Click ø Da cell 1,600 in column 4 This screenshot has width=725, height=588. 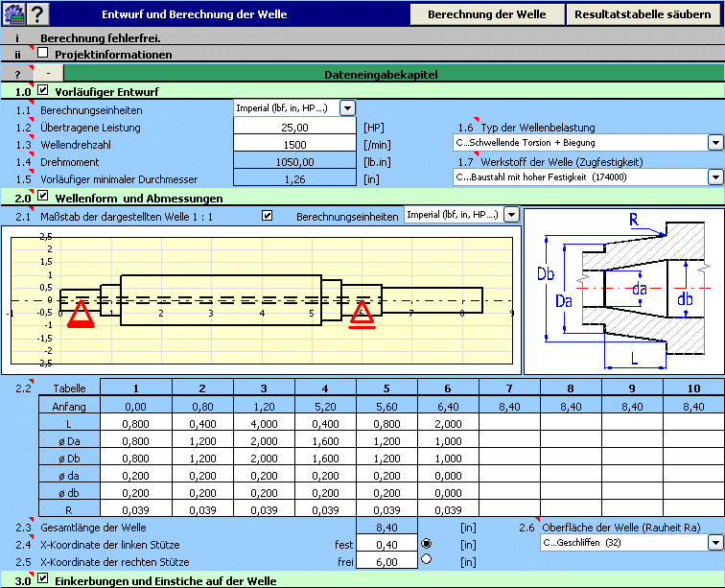325,440
